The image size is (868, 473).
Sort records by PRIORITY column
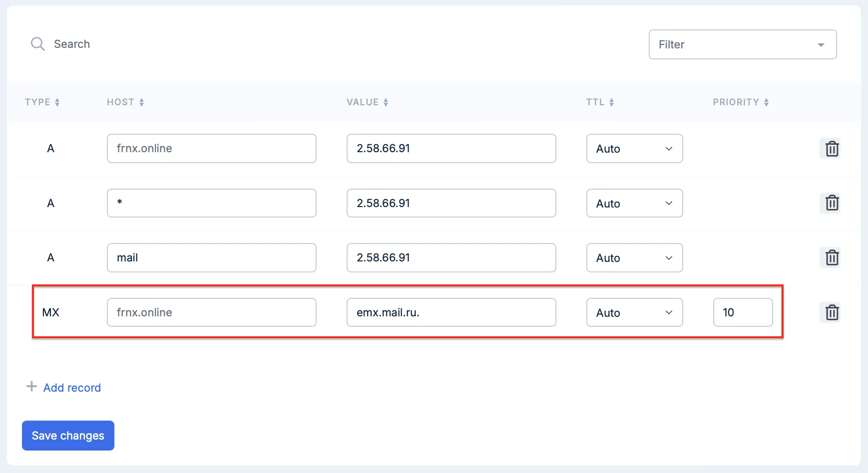[741, 102]
